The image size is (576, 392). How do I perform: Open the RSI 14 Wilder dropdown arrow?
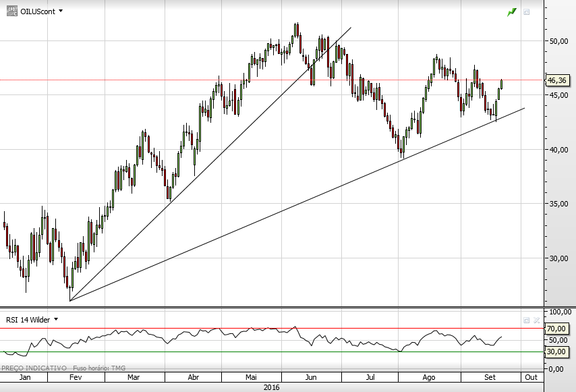(56, 319)
